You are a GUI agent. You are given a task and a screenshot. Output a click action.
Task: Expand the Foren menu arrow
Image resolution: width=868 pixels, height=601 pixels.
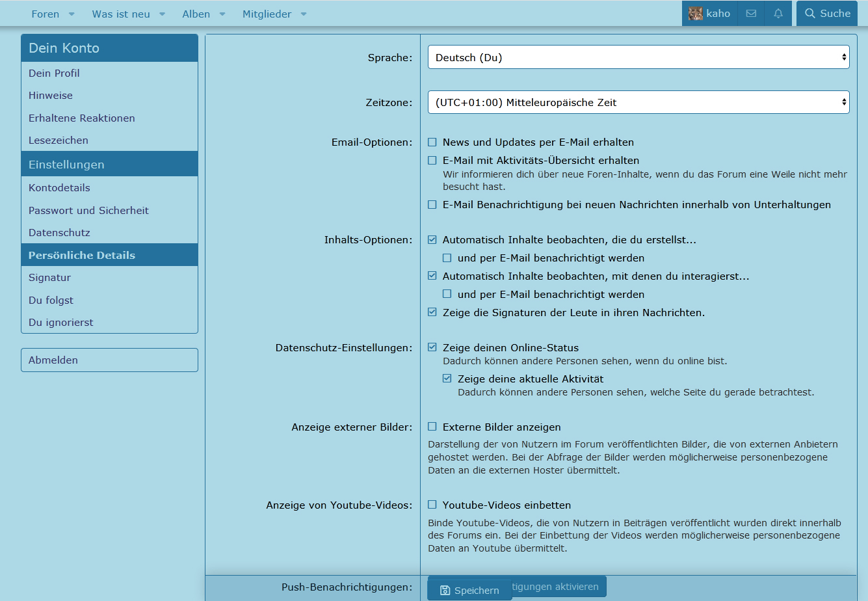(x=72, y=14)
